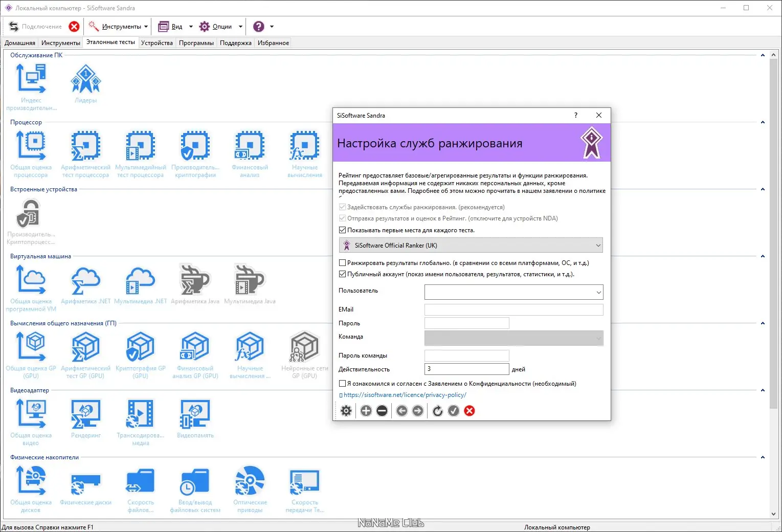Collapse the Виртуальная машина section
Image resolution: width=782 pixels, height=532 pixels.
(763, 256)
